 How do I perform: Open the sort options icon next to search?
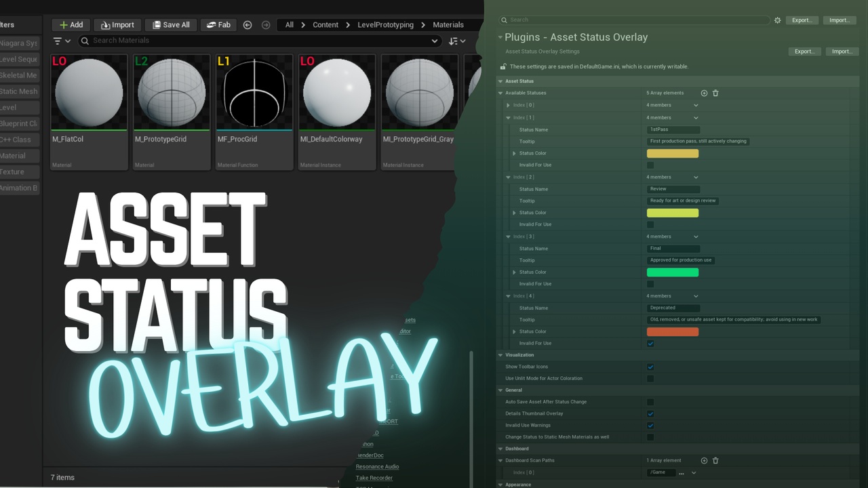(457, 41)
